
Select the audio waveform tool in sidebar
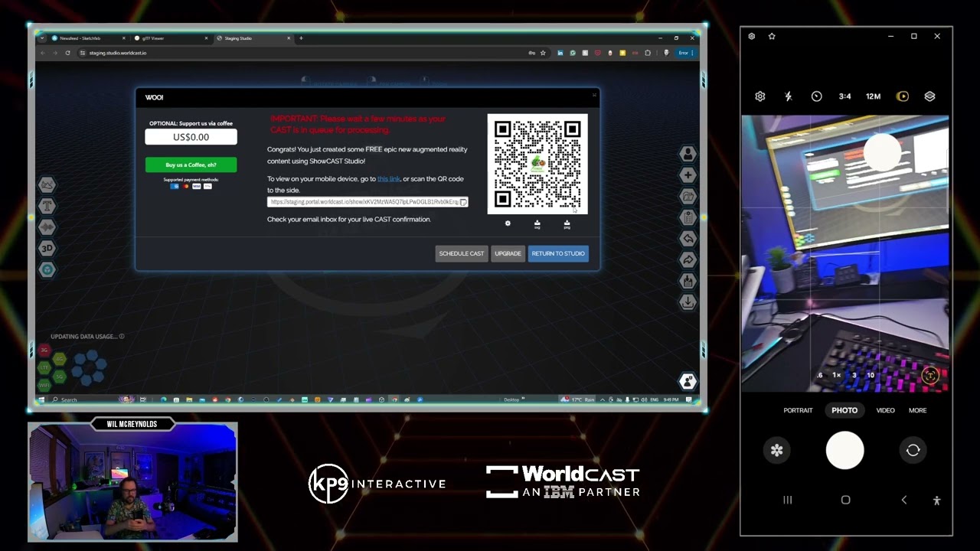click(47, 227)
